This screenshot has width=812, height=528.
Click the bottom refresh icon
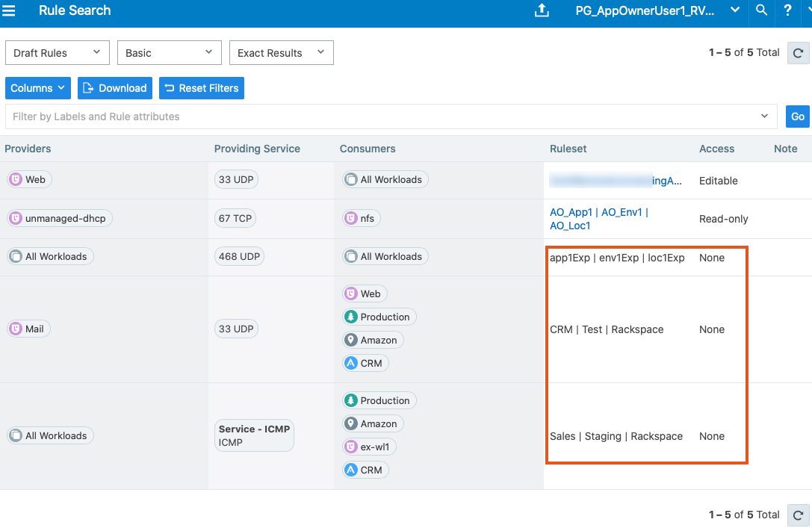click(798, 515)
